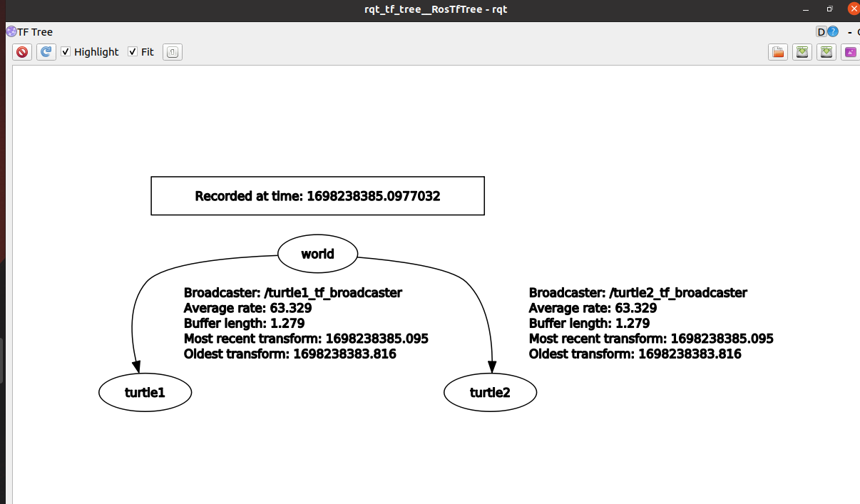Click Most recent transform under turtle1 broadcaster

point(306,339)
